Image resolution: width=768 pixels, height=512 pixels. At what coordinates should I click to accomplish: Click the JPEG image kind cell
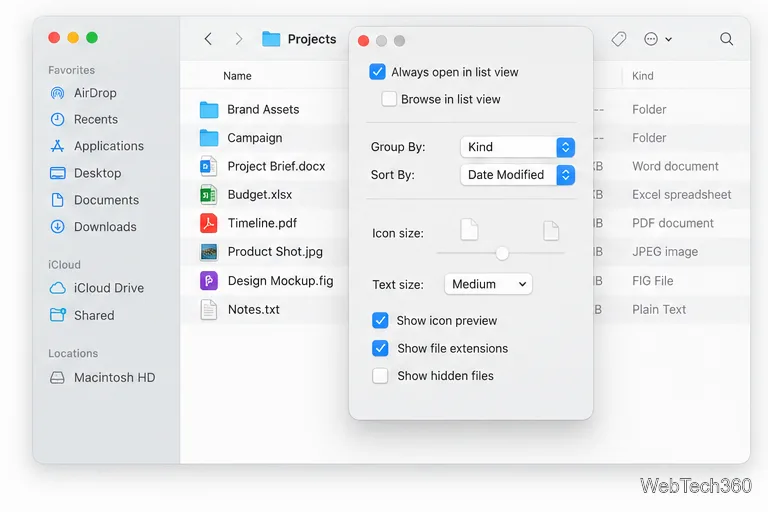click(x=665, y=252)
